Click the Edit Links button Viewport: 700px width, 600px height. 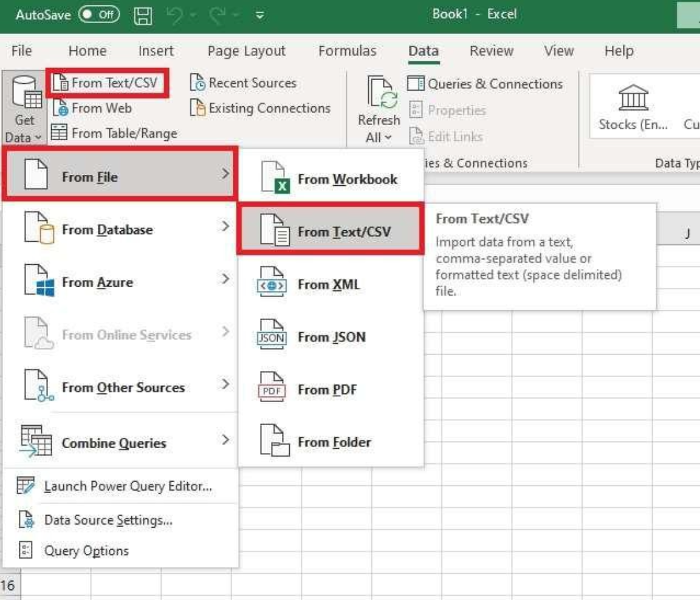click(x=446, y=136)
